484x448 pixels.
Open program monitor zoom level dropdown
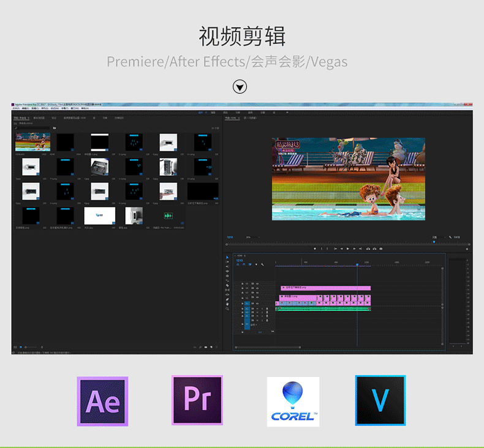[x=252, y=237]
